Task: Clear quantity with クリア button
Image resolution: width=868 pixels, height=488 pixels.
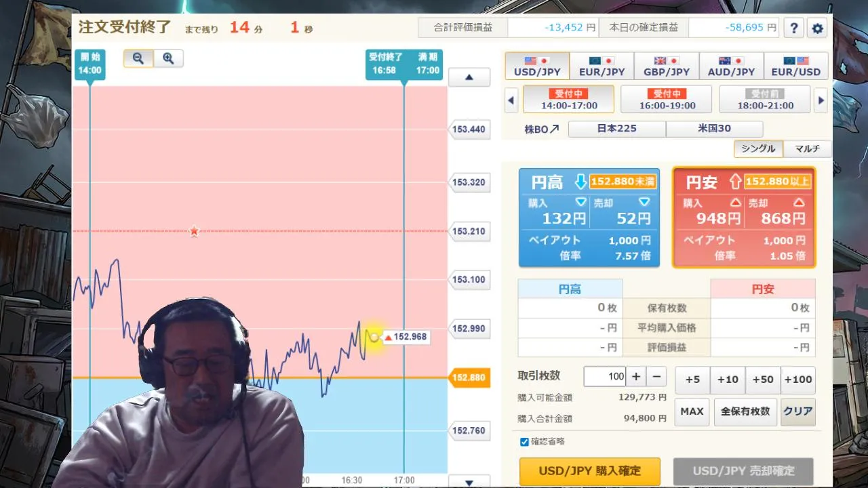Action: click(x=798, y=411)
